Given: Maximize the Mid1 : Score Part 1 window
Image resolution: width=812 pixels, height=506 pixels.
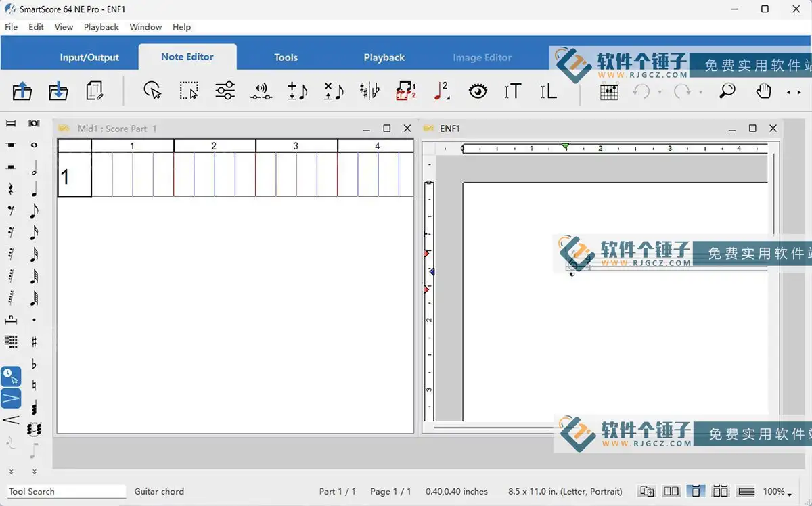Looking at the screenshot, I should (387, 128).
